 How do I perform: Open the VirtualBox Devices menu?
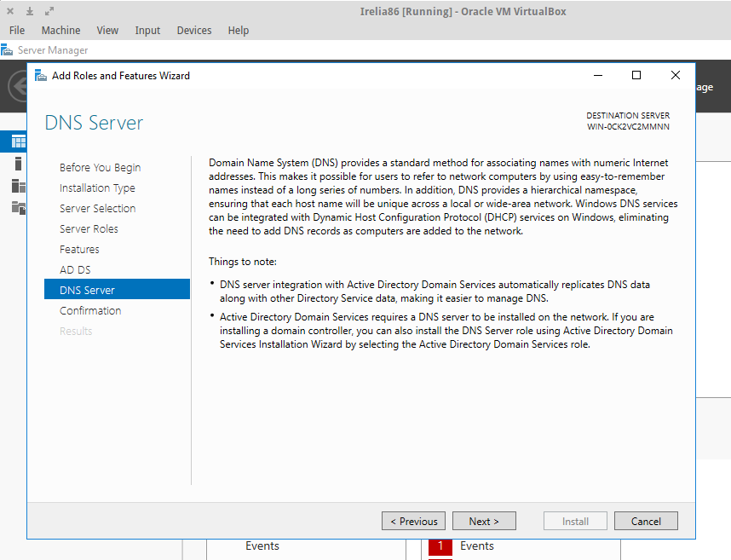coord(194,31)
